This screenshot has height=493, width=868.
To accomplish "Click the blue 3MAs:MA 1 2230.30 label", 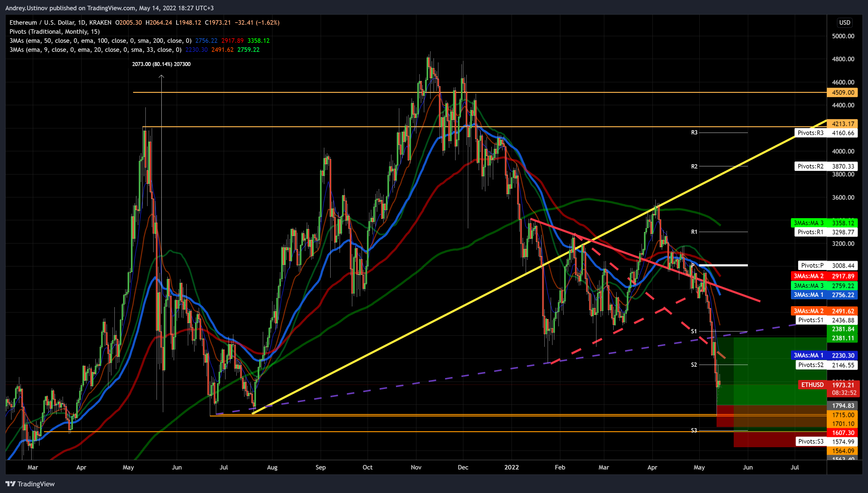I will 824,356.
